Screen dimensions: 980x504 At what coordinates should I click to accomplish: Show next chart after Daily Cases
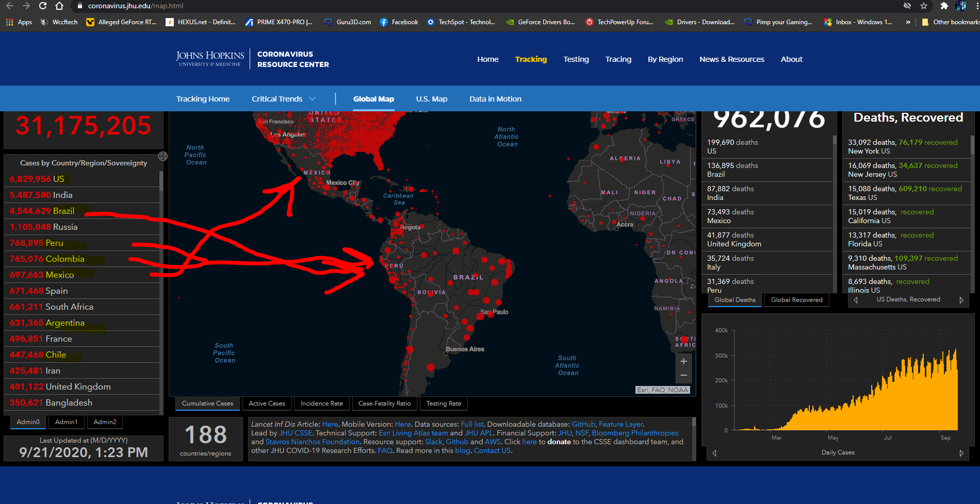[x=961, y=453]
